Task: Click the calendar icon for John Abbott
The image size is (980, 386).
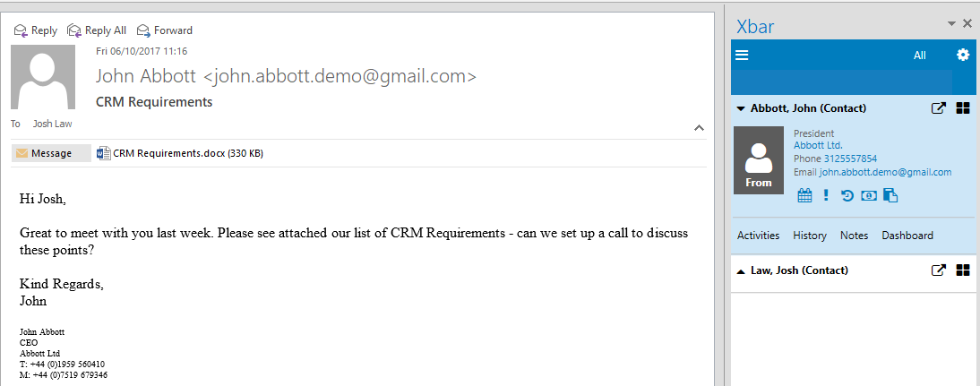Action: coord(805,195)
